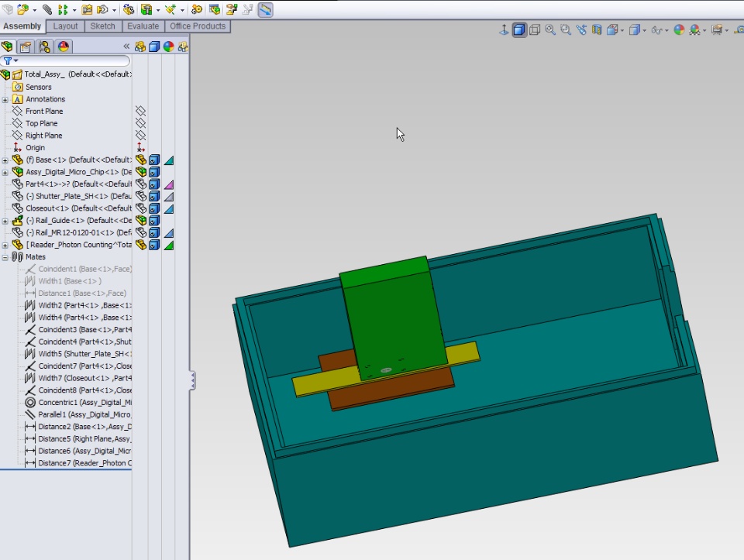Click the Edit Appearance color-ball icon

(x=679, y=30)
